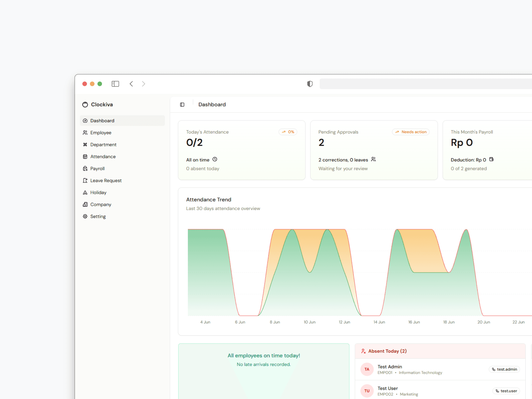This screenshot has height=399, width=532.
Task: Click the Dashboard compass icon in sidebar
Action: tap(85, 121)
